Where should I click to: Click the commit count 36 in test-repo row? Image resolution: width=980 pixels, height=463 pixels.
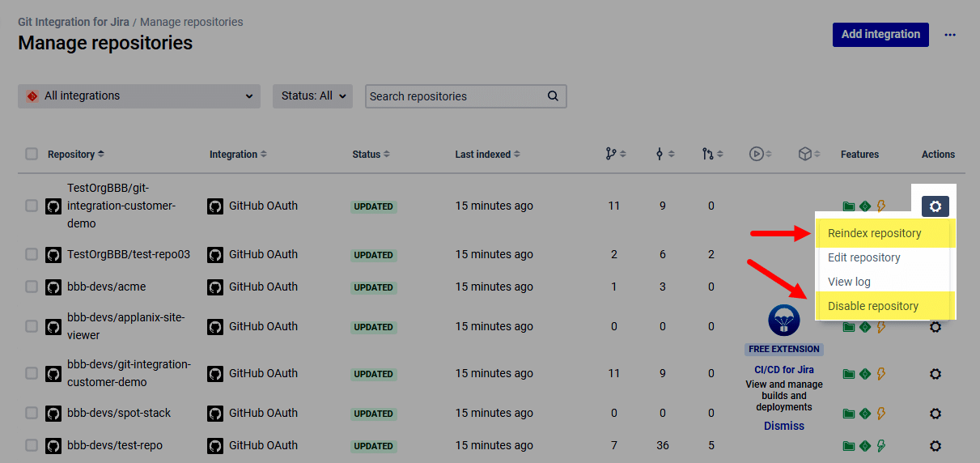tap(663, 445)
